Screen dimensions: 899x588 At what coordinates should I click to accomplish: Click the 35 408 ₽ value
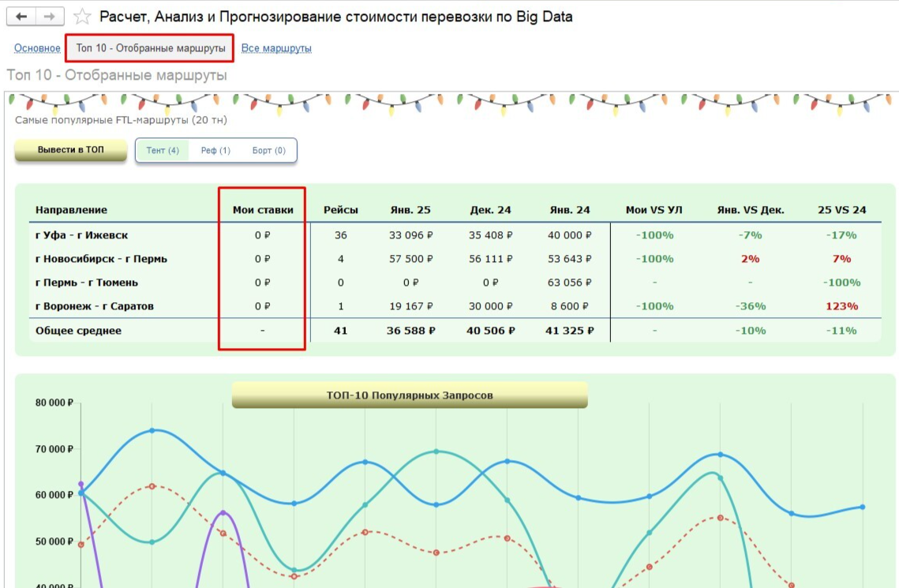click(x=490, y=235)
